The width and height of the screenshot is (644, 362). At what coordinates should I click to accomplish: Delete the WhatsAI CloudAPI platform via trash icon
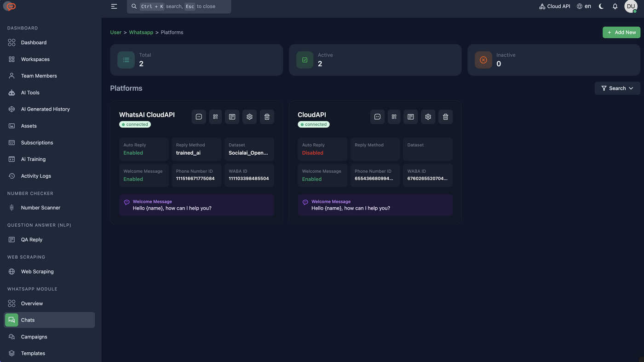267,117
